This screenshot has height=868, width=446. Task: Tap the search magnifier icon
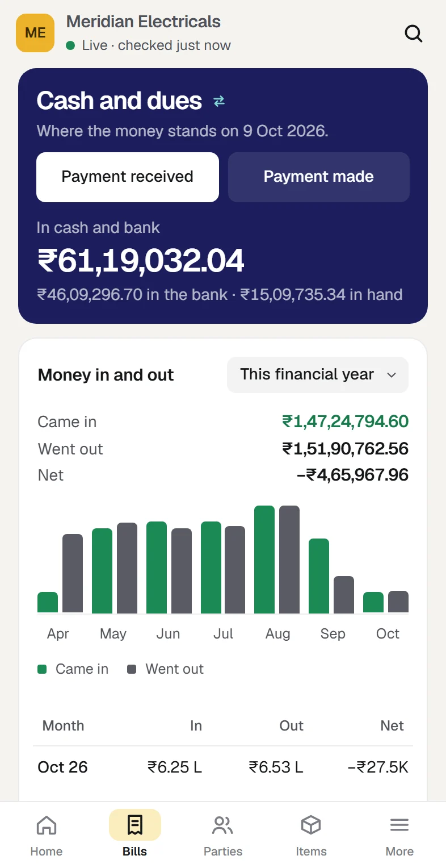point(414,34)
